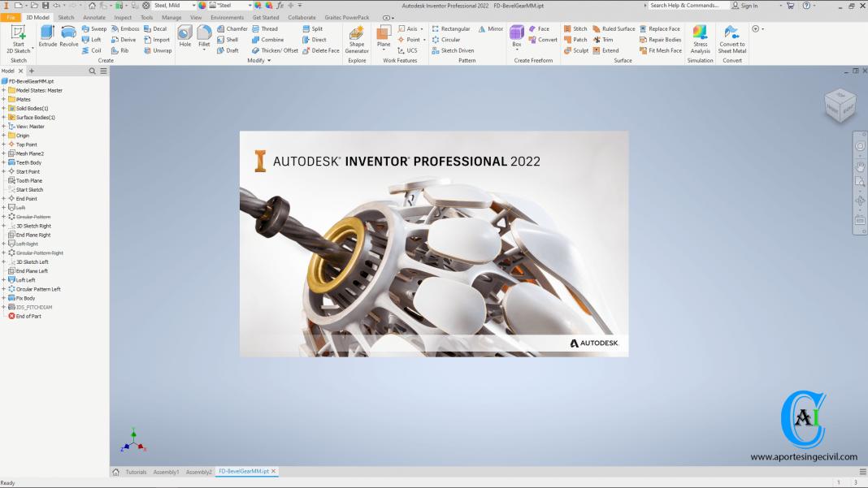868x488 pixels.
Task: Activate the Shell tool
Action: tap(228, 39)
